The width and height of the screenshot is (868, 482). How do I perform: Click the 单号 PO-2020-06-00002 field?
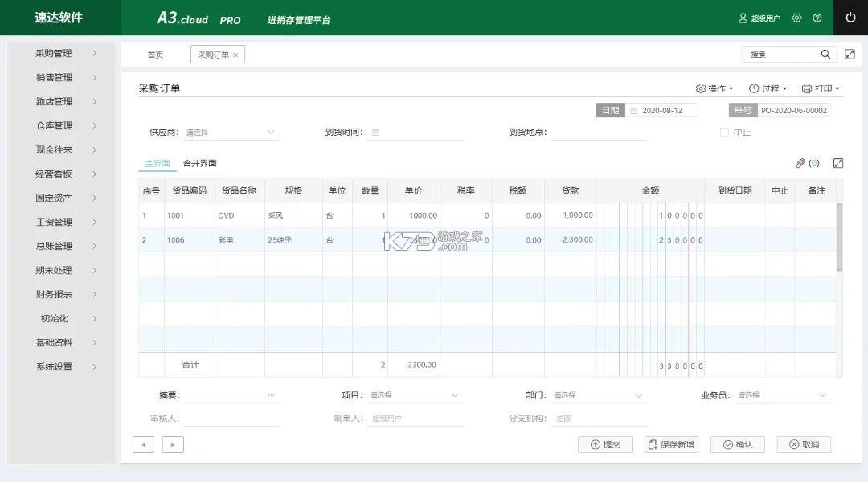point(794,111)
